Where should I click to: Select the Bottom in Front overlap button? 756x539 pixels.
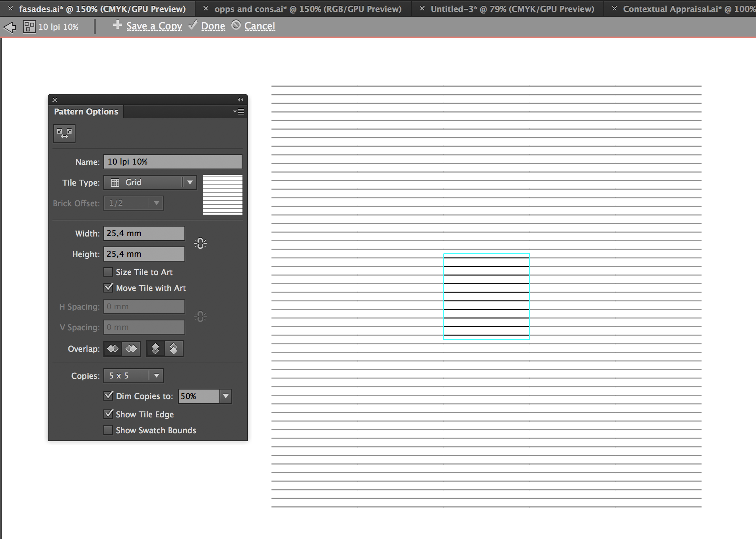pos(174,349)
